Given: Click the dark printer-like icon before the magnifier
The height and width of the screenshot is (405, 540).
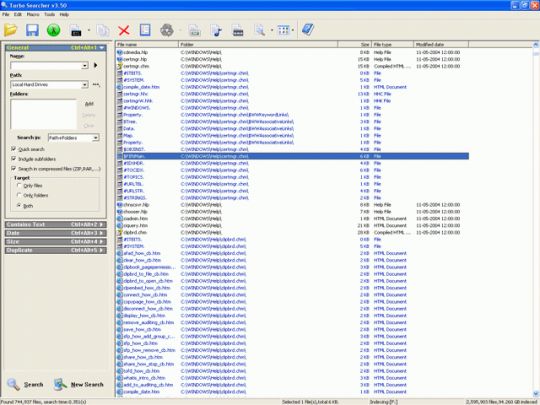Looking at the screenshot, I should tap(238, 31).
